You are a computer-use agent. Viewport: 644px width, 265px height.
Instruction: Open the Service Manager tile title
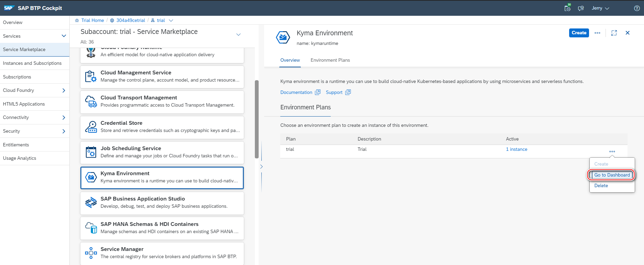click(122, 249)
